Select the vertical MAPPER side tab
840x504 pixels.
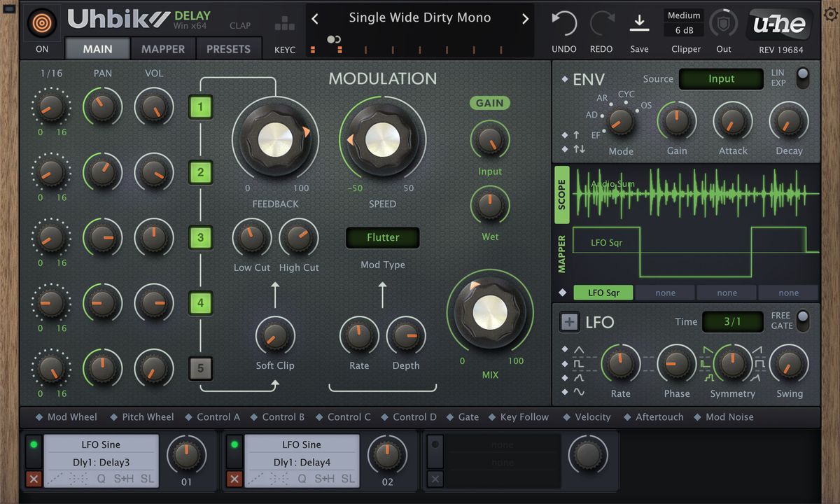click(562, 254)
